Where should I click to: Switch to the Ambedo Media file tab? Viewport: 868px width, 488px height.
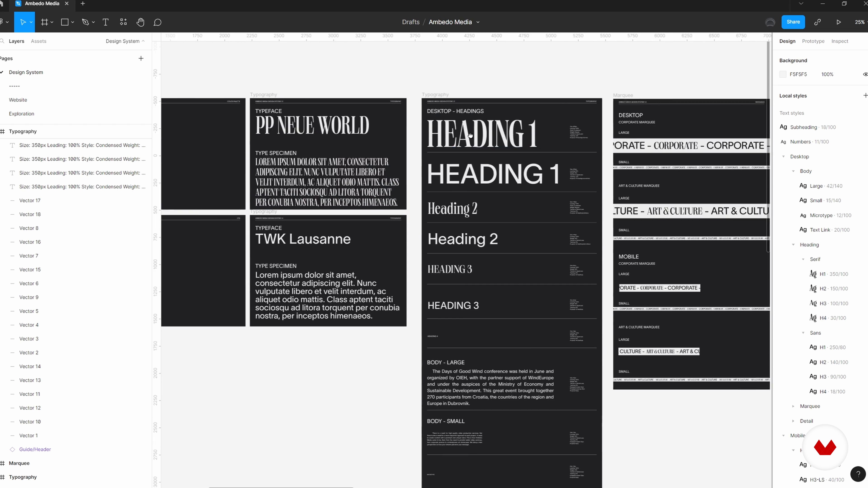pyautogui.click(x=42, y=4)
